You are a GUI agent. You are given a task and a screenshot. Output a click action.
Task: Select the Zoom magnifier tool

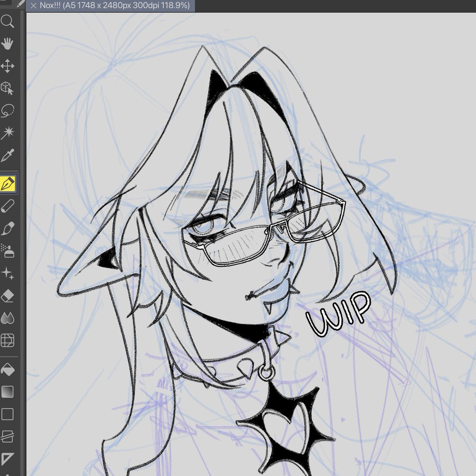pos(8,21)
